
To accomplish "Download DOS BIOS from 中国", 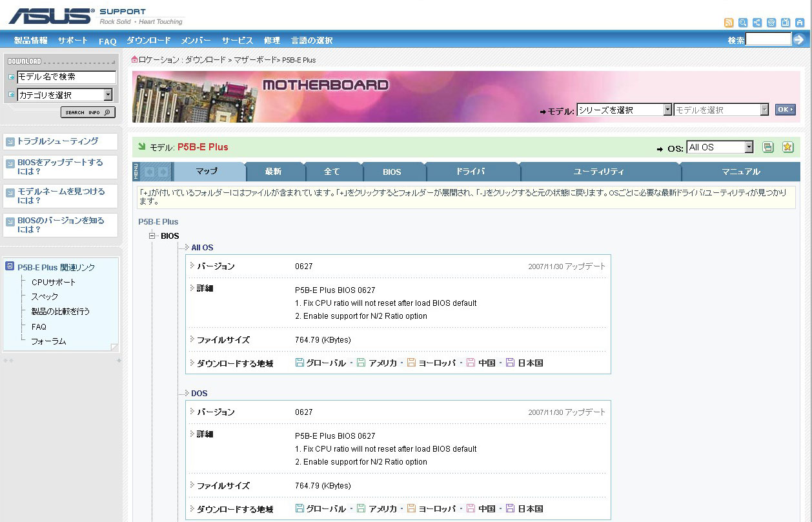I will (x=481, y=508).
